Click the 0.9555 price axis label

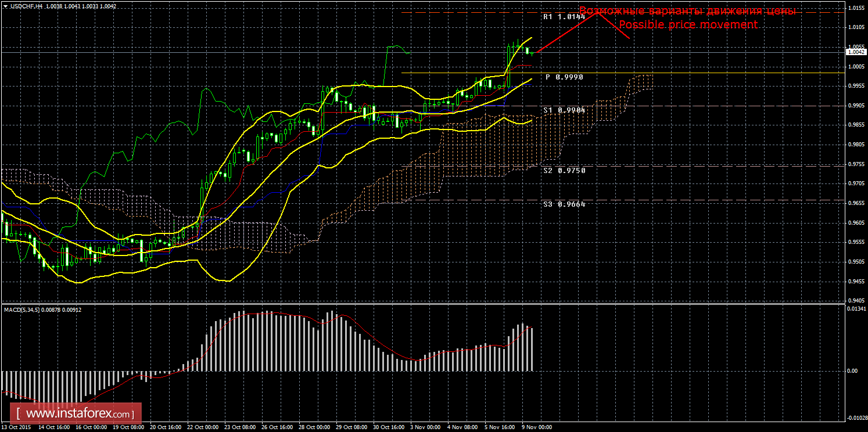click(x=856, y=243)
